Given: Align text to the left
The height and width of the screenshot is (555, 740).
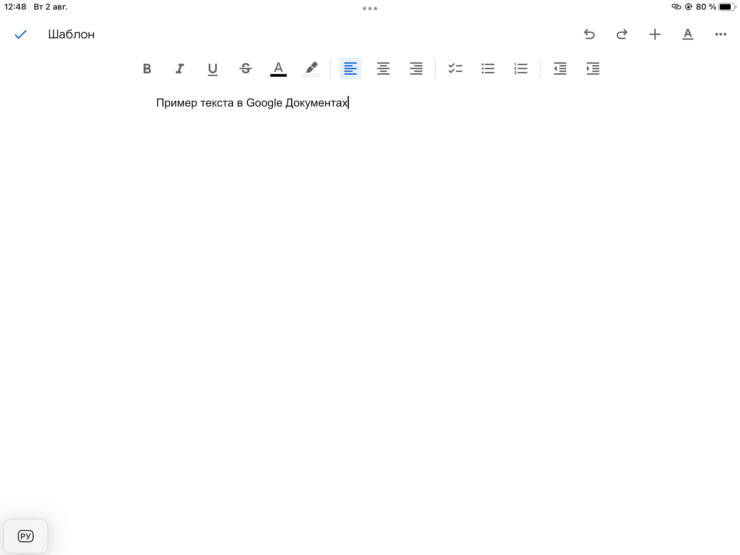Looking at the screenshot, I should 350,69.
